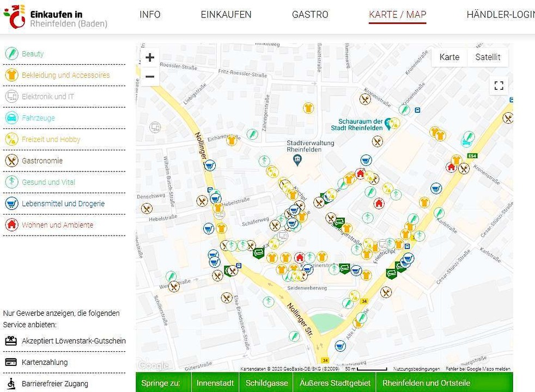Open the GASTRO menu item
This screenshot has height=392, width=535.
point(310,15)
